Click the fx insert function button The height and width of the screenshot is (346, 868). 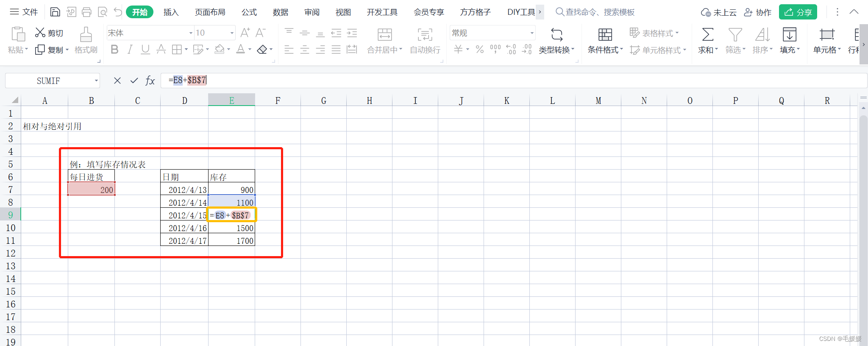150,81
